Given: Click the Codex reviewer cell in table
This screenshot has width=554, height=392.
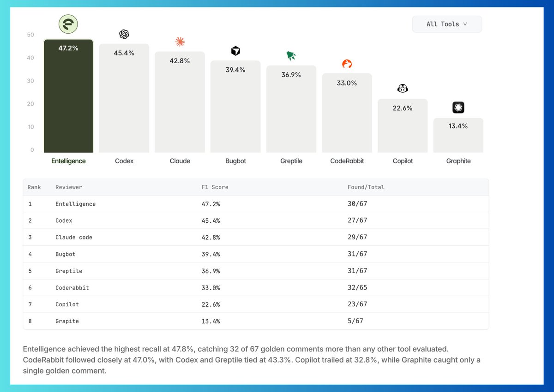Looking at the screenshot, I should (x=64, y=220).
